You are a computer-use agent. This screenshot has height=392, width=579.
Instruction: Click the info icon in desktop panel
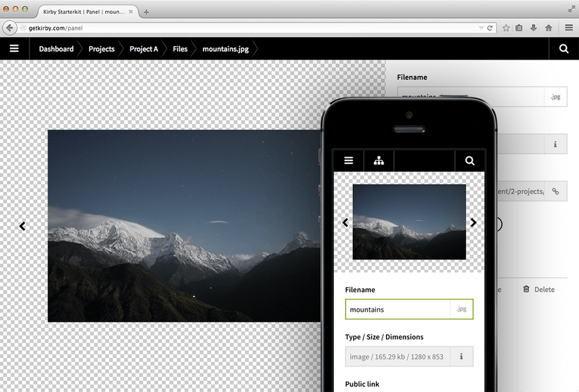pos(555,144)
